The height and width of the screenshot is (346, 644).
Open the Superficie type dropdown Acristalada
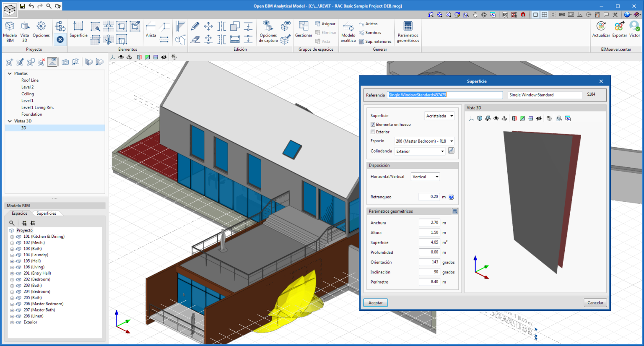pyautogui.click(x=439, y=116)
